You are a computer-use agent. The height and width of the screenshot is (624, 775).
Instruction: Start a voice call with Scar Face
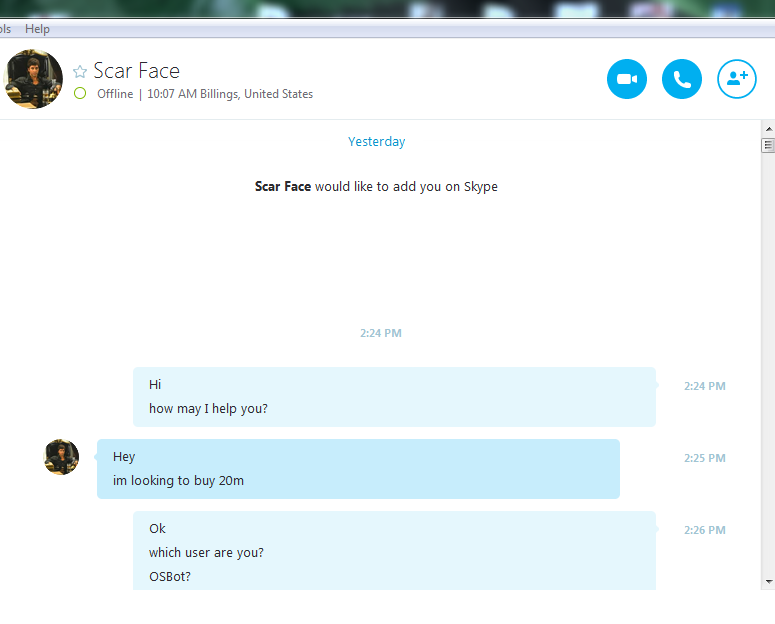tap(682, 79)
